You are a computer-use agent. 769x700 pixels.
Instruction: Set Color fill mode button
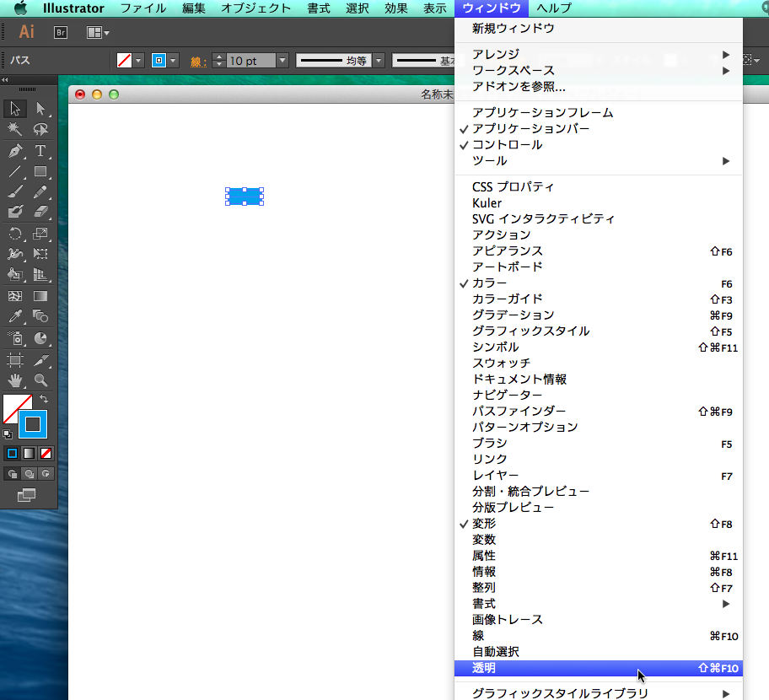pyautogui.click(x=13, y=453)
